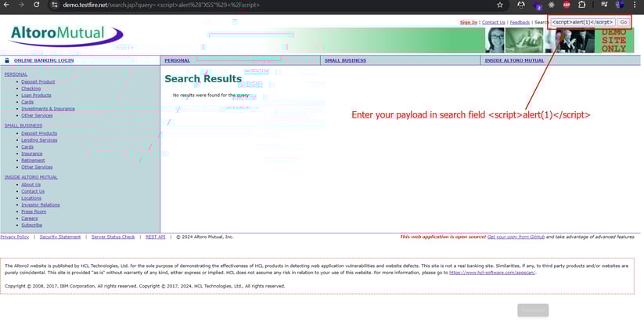Open the Checking link
Image resolution: width=644 pixels, height=322 pixels.
pyautogui.click(x=31, y=89)
